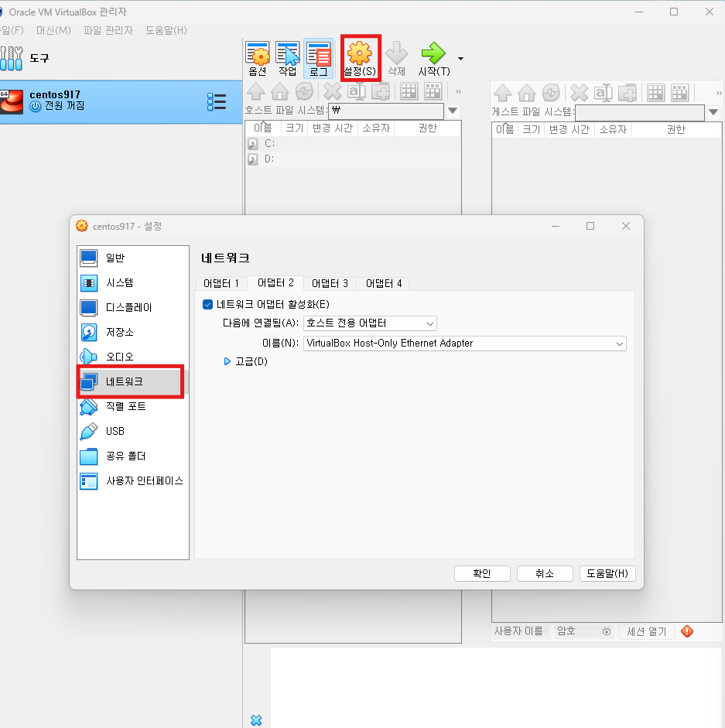Click rename icon in guest file pane

coord(603,93)
